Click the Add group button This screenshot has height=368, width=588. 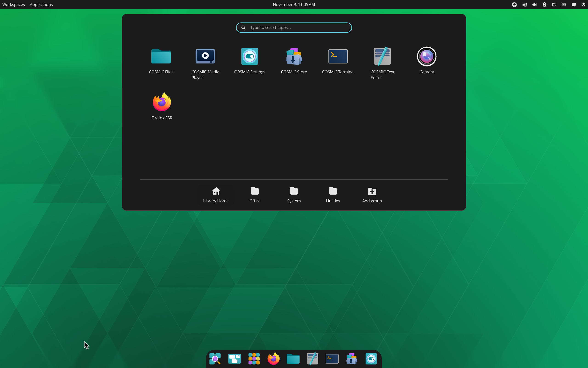coord(372,195)
